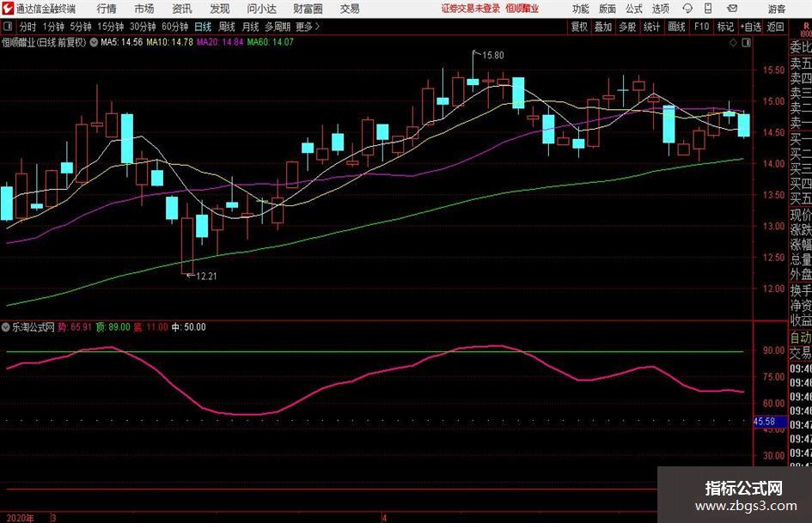Click +自选 to add to watchlist
This screenshot has width=812, height=523.
pyautogui.click(x=751, y=27)
